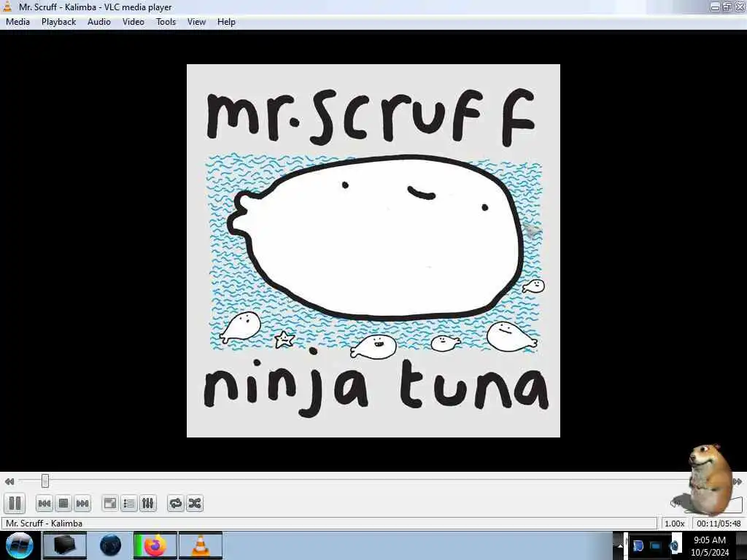Click the 'Mr. Scruff - Kalimba' status bar text
The image size is (747, 560).
(44, 524)
